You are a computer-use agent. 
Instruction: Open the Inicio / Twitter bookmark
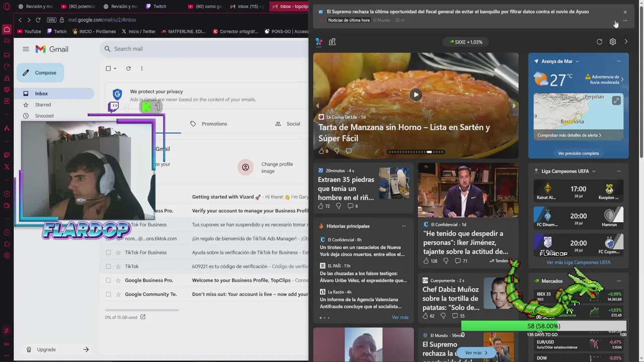pos(138,31)
